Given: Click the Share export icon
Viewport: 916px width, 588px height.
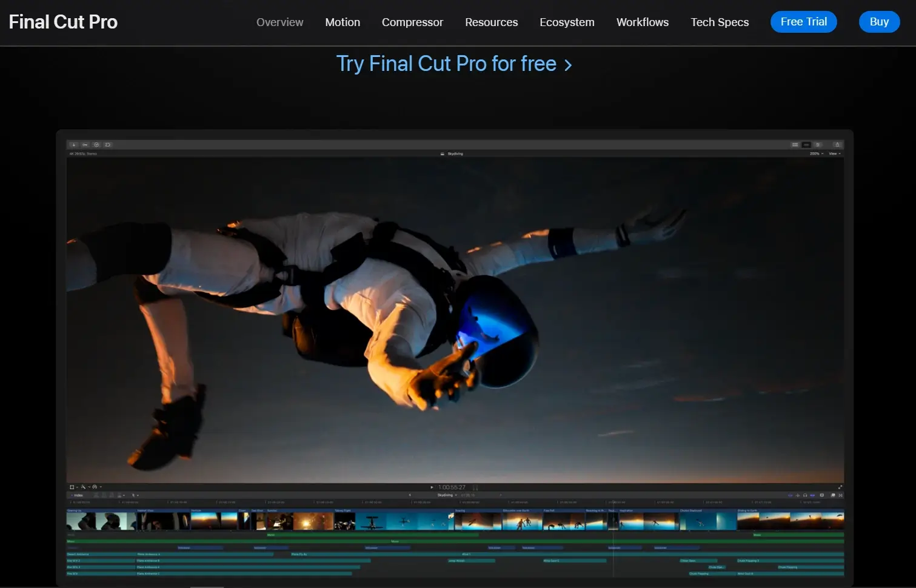Looking at the screenshot, I should click(837, 145).
